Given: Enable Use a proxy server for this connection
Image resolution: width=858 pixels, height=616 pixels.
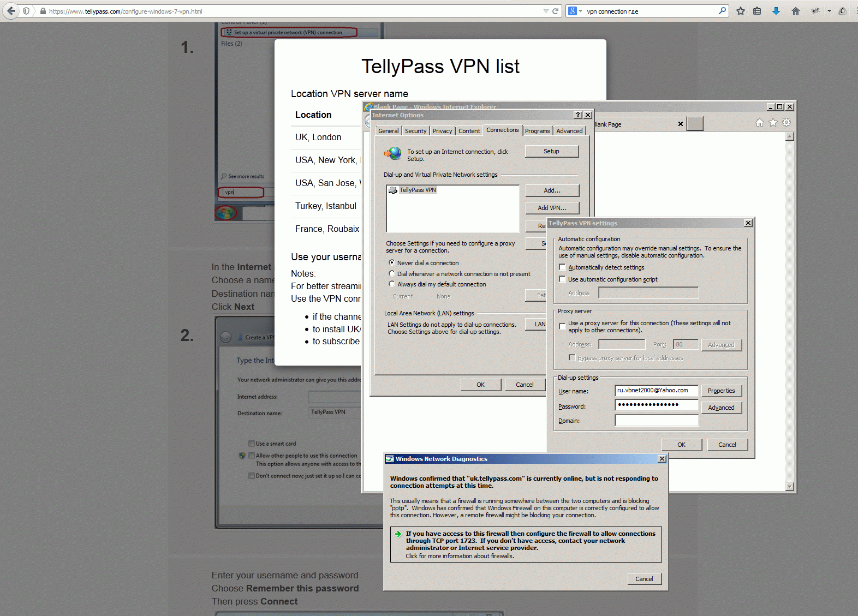Looking at the screenshot, I should 562,326.
